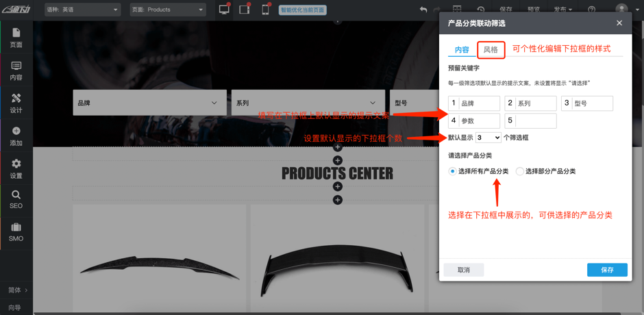
Task: Click the blue 保存 button in dialog
Action: pyautogui.click(x=607, y=270)
